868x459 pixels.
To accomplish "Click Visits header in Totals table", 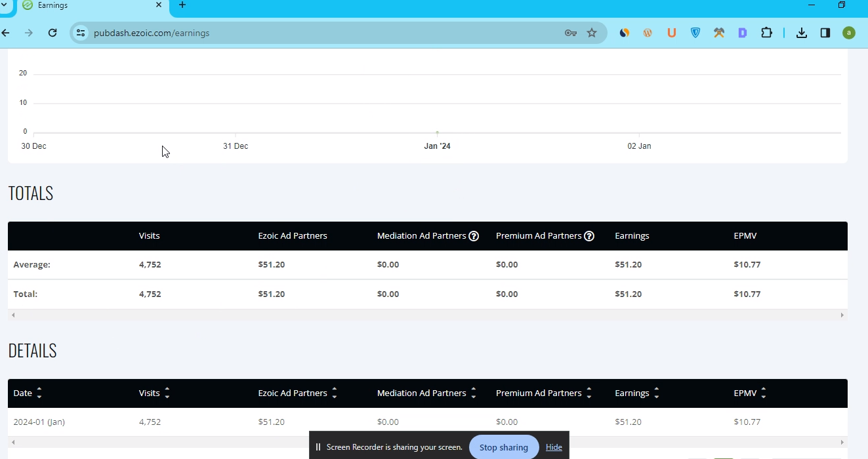I will tap(150, 236).
